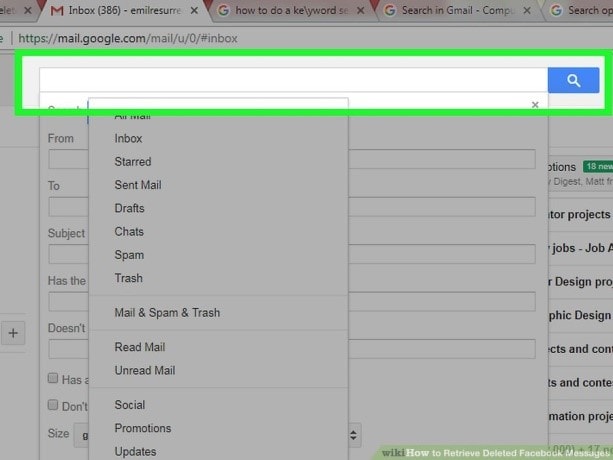Select Promotions category in the dropdown
This screenshot has width=613, height=460.
(x=143, y=428)
